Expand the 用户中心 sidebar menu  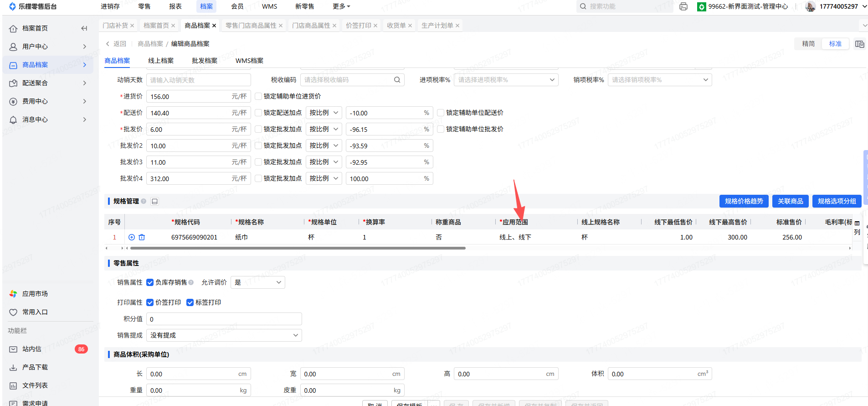click(x=48, y=47)
